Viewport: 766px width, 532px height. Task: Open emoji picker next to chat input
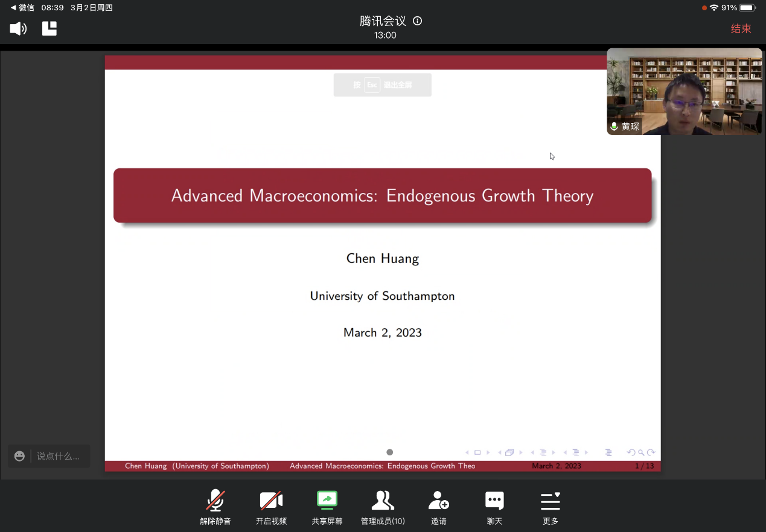click(x=19, y=456)
